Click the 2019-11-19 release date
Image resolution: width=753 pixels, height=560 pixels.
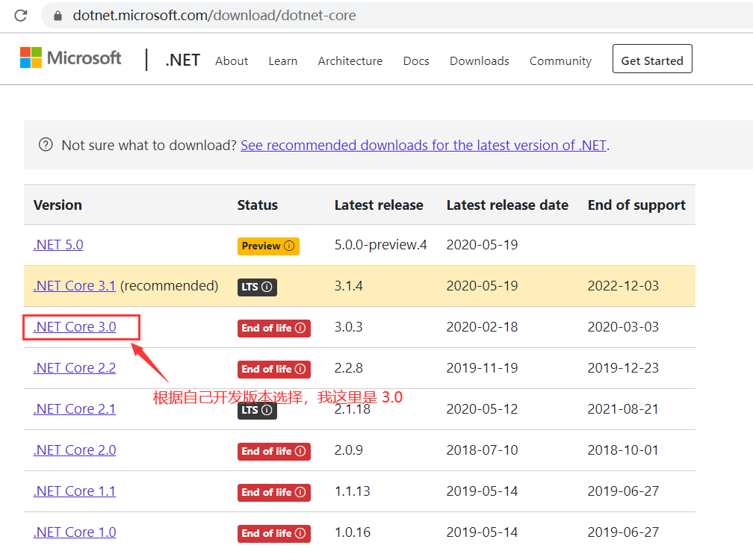point(482,368)
